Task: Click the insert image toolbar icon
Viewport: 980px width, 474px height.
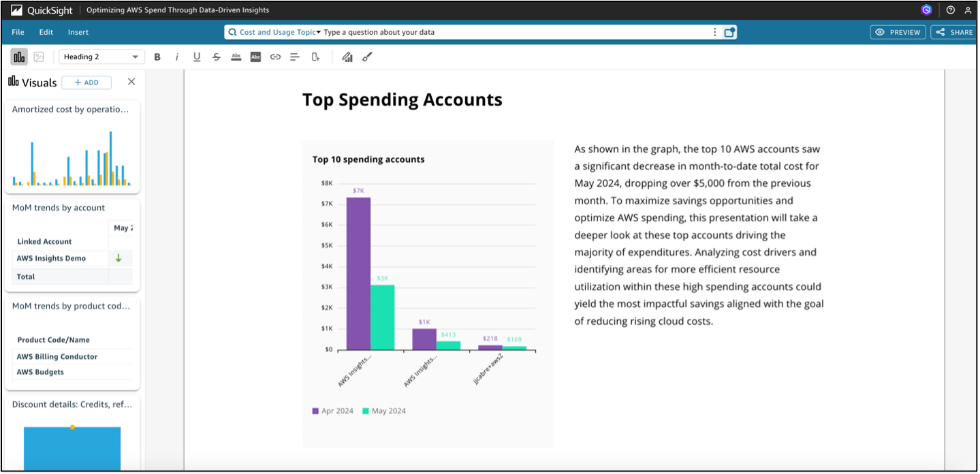Action: pyautogui.click(x=39, y=57)
